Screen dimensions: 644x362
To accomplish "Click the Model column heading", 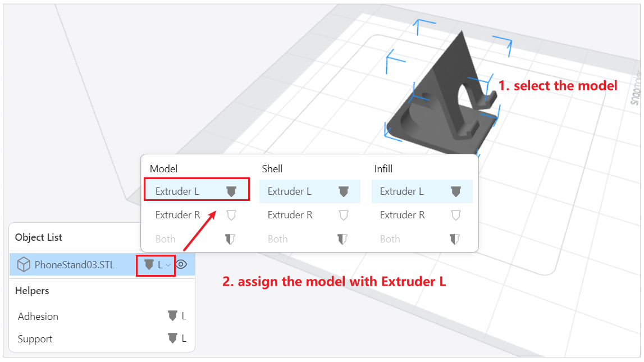I will [x=163, y=169].
